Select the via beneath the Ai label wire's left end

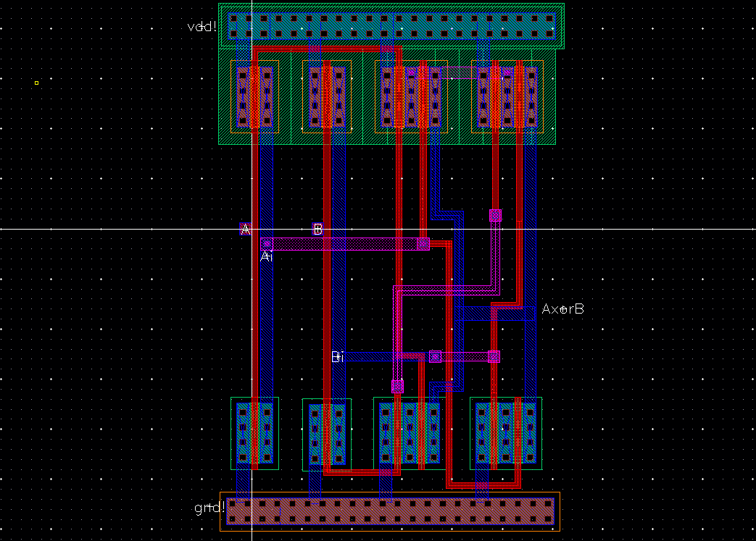pyautogui.click(x=267, y=244)
